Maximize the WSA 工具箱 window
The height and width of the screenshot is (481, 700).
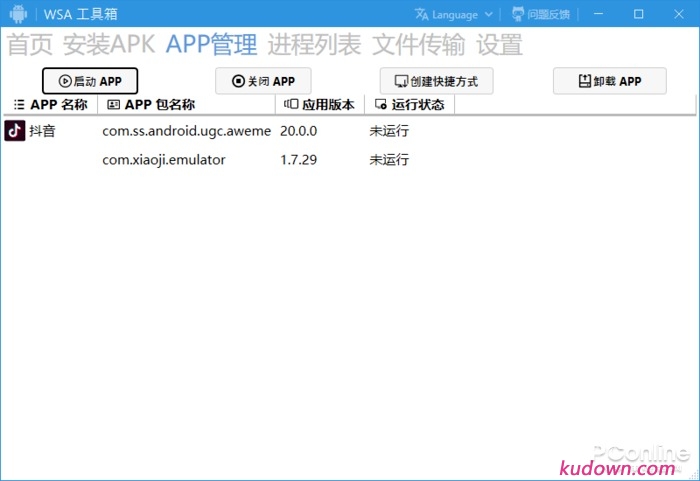point(638,14)
